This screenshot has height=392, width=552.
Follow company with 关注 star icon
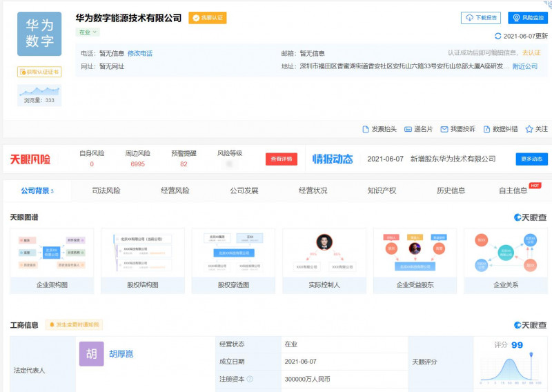pyautogui.click(x=529, y=129)
